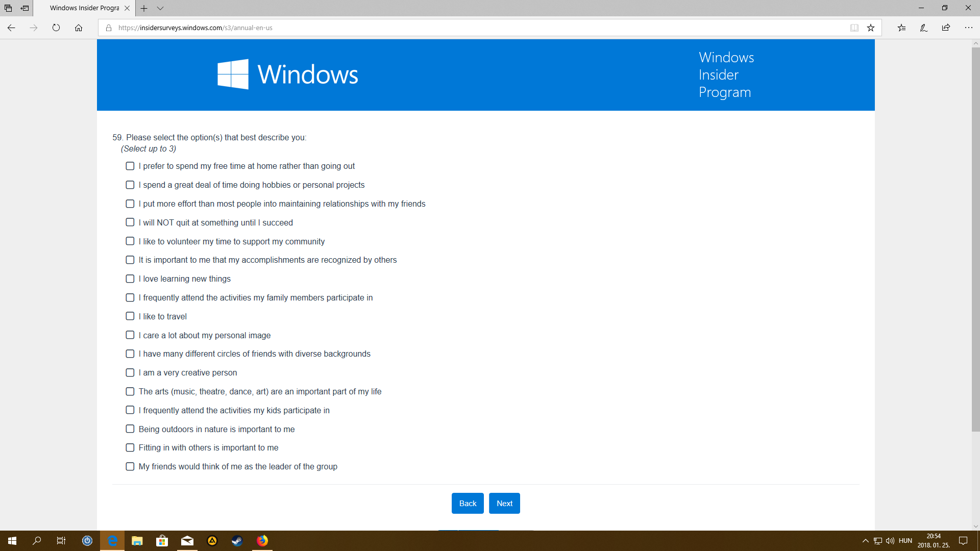Open the Windows Start menu
Image resolution: width=980 pixels, height=551 pixels.
pyautogui.click(x=12, y=541)
